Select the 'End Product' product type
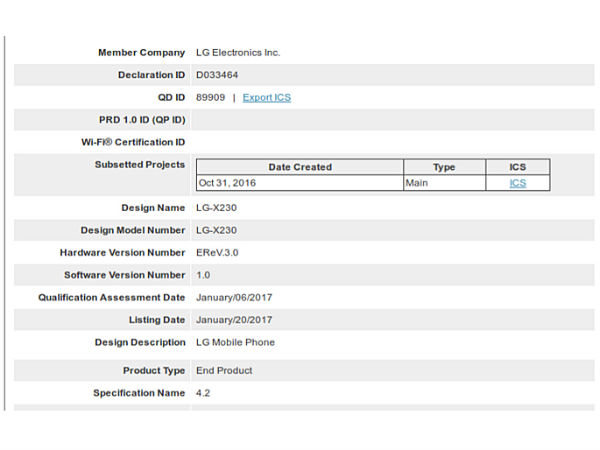Viewport: 600px width, 450px height. 224,370
